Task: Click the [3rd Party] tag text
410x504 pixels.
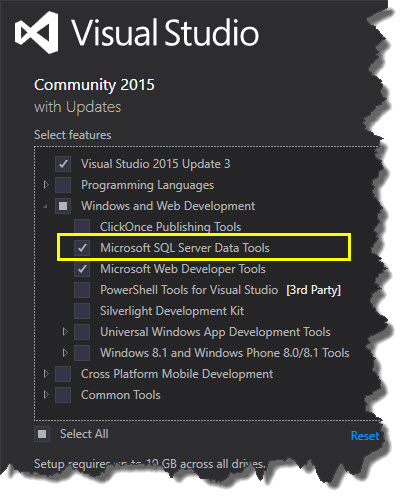Action: click(x=314, y=290)
